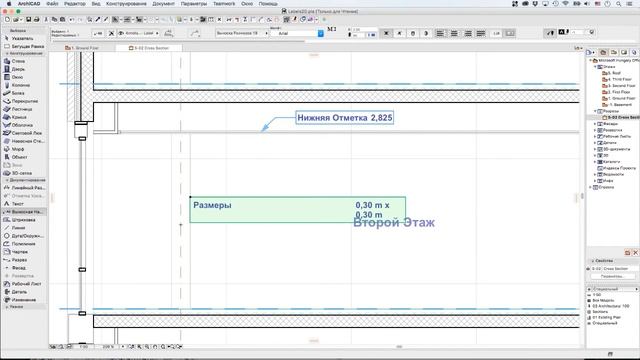
Task: Open the Выноска Размеров label type dropdown
Action: pos(242,33)
